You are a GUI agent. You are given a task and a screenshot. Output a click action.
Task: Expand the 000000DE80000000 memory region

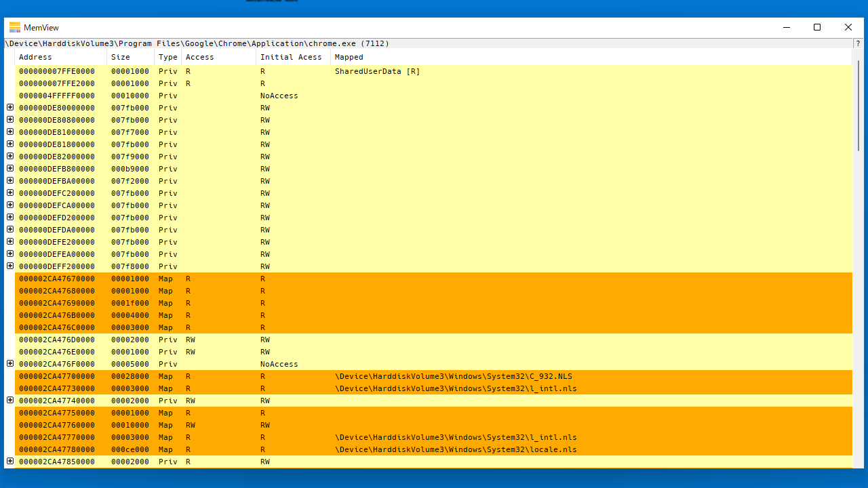(x=10, y=108)
